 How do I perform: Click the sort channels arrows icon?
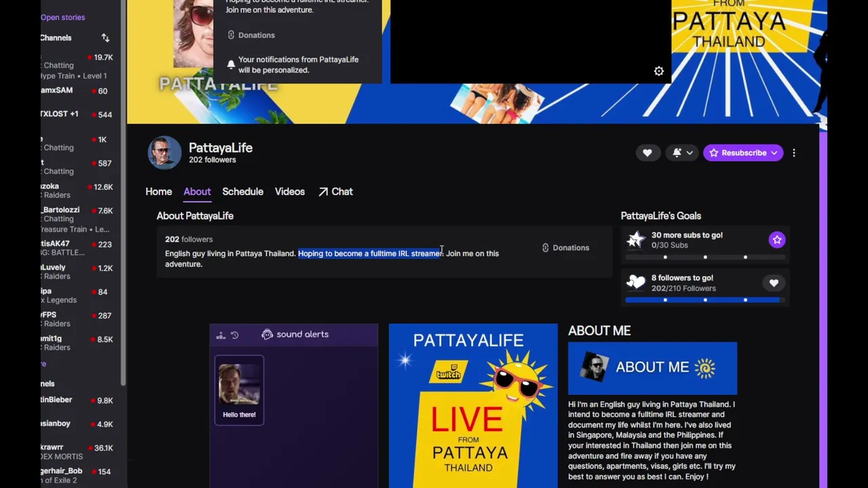point(105,38)
